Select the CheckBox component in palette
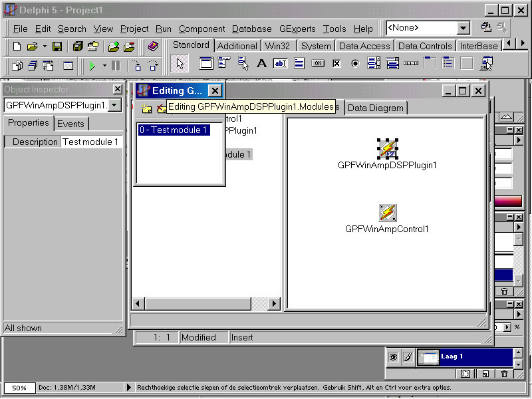 336,64
